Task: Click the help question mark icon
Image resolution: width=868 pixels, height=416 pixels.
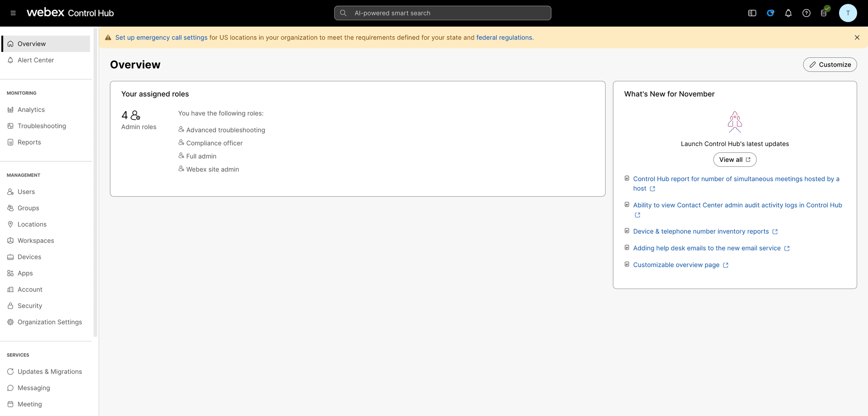Action: point(806,13)
